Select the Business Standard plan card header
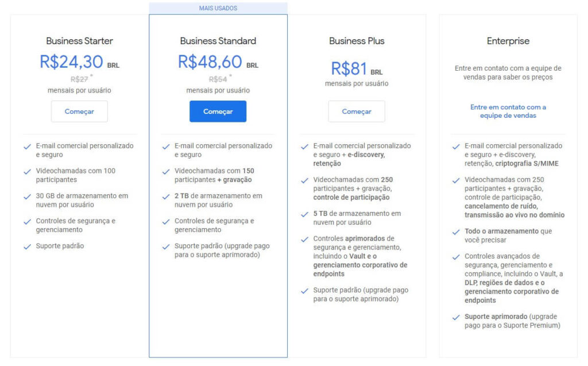Screen dimensions: 588x366 218,41
